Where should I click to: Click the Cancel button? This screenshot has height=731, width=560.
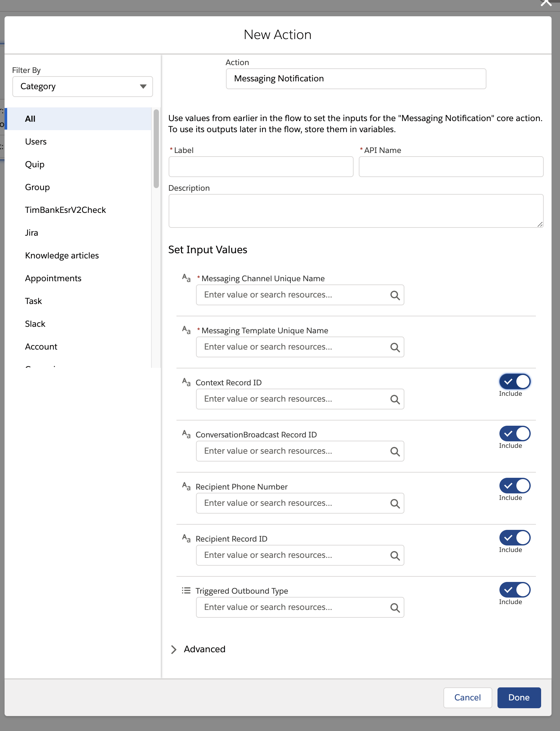click(x=467, y=697)
